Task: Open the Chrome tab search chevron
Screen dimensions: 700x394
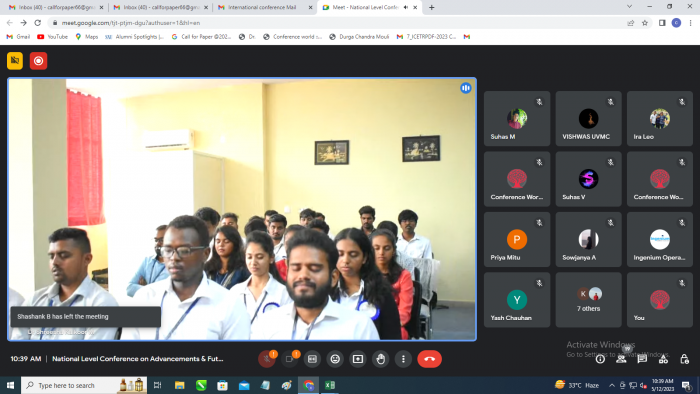Action: click(x=629, y=7)
